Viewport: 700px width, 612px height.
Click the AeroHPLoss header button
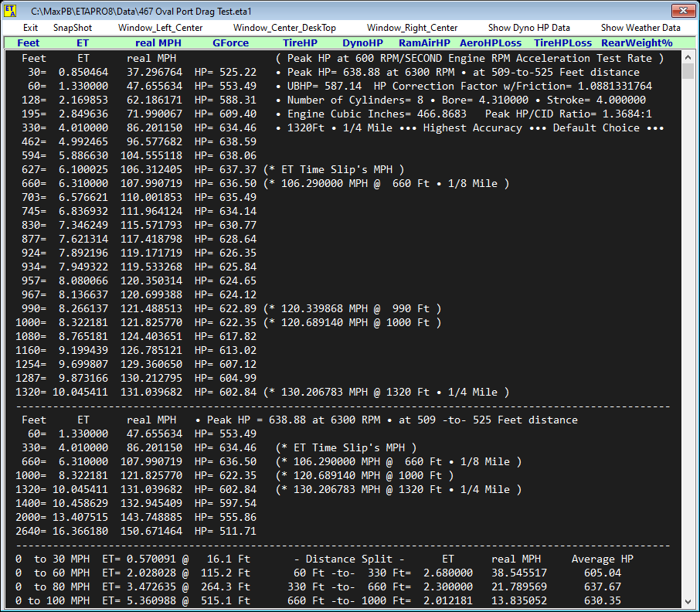[491, 43]
